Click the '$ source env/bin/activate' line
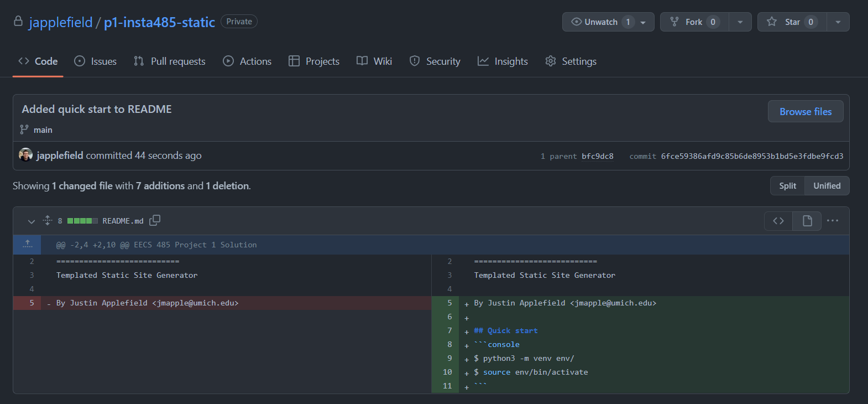Viewport: 868px width, 404px height. (531, 372)
